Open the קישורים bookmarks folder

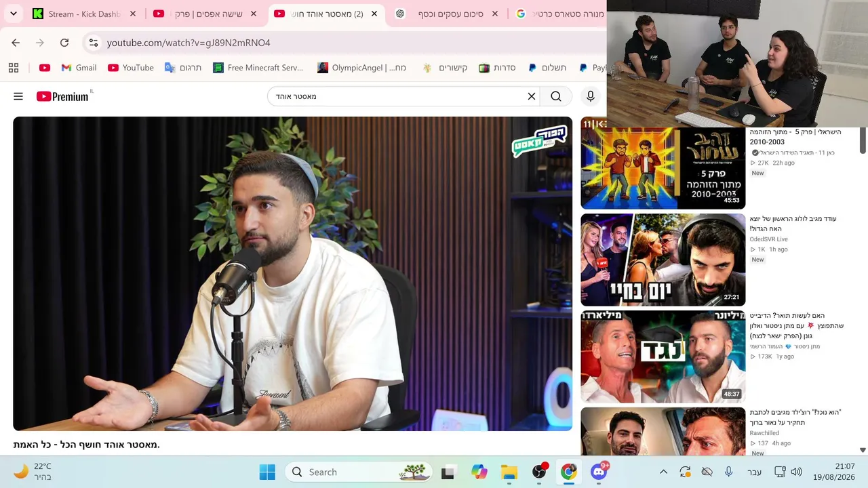pos(445,68)
